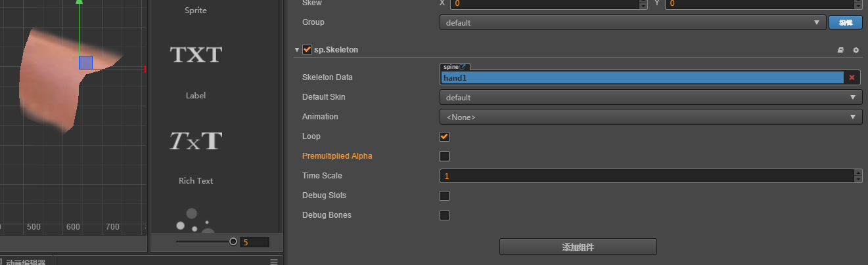Click the blue move gizmo square

coord(85,62)
